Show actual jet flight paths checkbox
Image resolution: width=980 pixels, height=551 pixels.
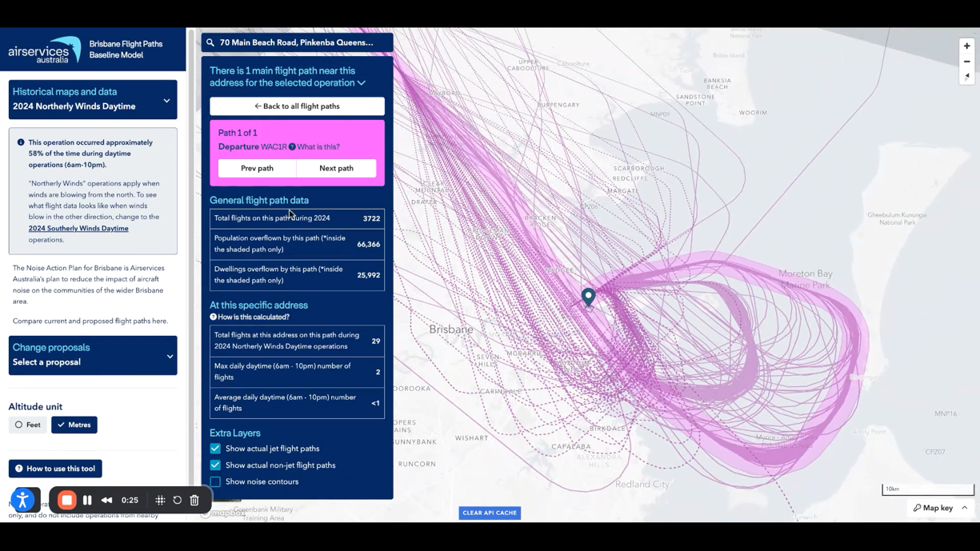215,449
